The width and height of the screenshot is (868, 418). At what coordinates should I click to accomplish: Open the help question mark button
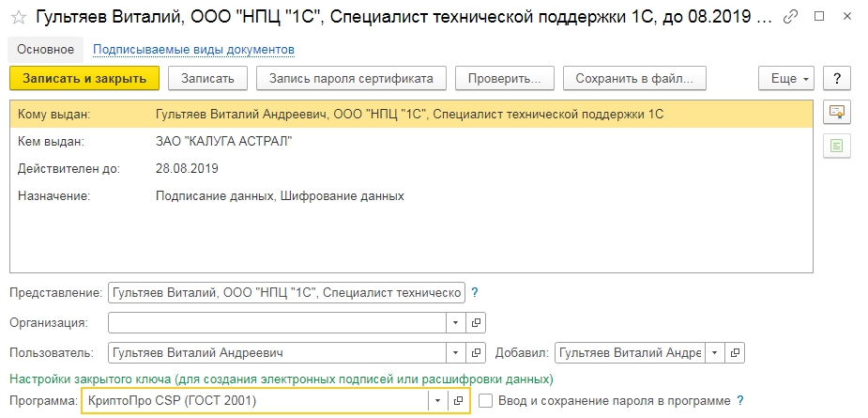[x=836, y=78]
